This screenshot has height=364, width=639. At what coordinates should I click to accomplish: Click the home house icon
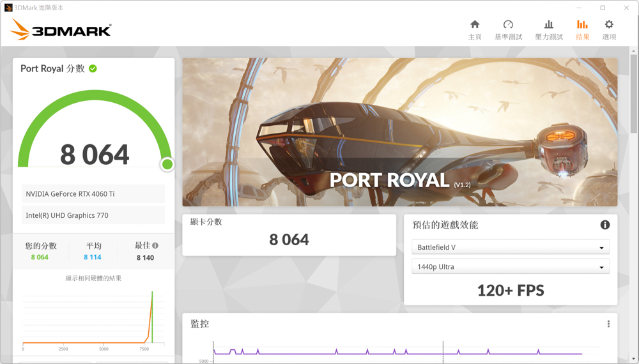tap(475, 24)
